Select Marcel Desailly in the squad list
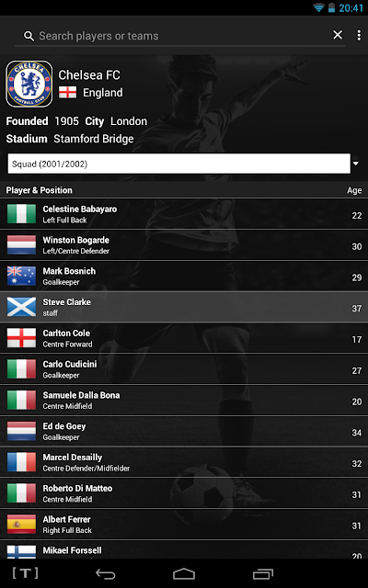The height and width of the screenshot is (588, 368). click(x=184, y=462)
